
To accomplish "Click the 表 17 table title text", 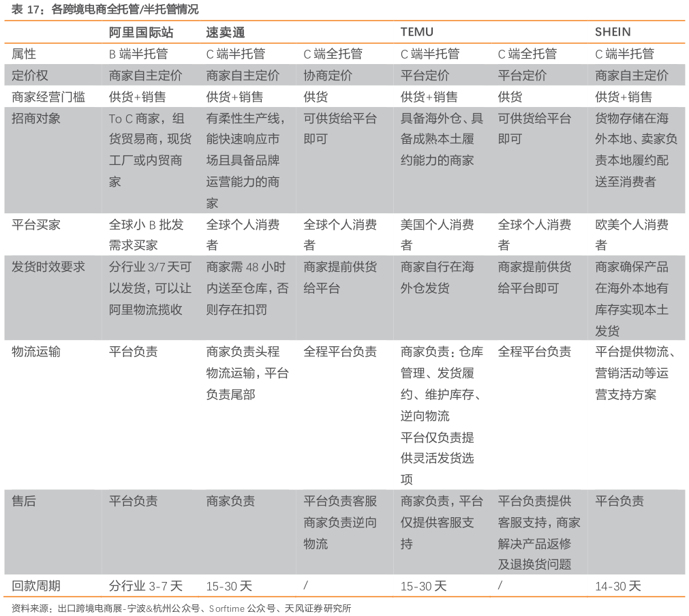I will click(106, 10).
